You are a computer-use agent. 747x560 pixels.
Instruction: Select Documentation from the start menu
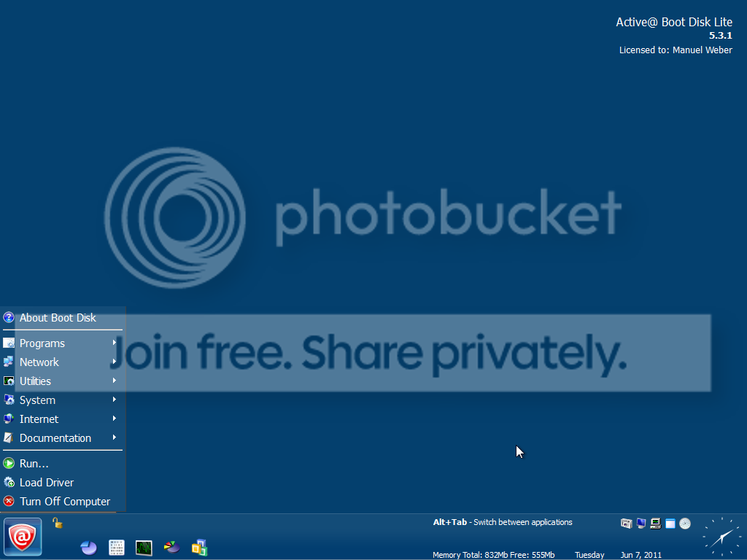(55, 438)
